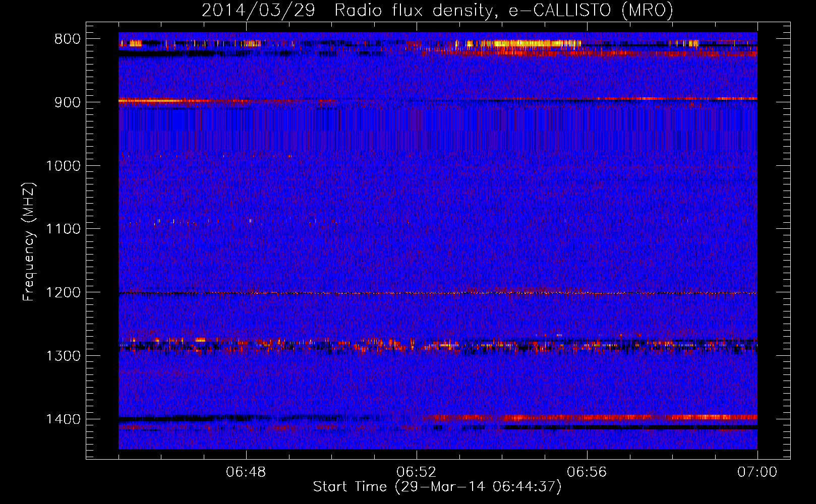Click the 800 frequency tick label

point(67,39)
